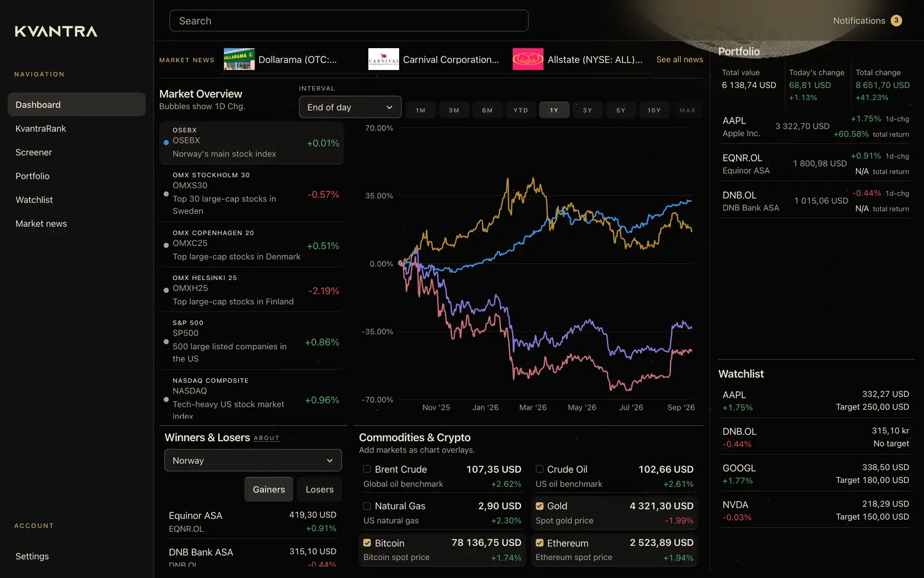Open the Carnival Corporation news image
The height and width of the screenshot is (578, 924).
click(x=384, y=59)
